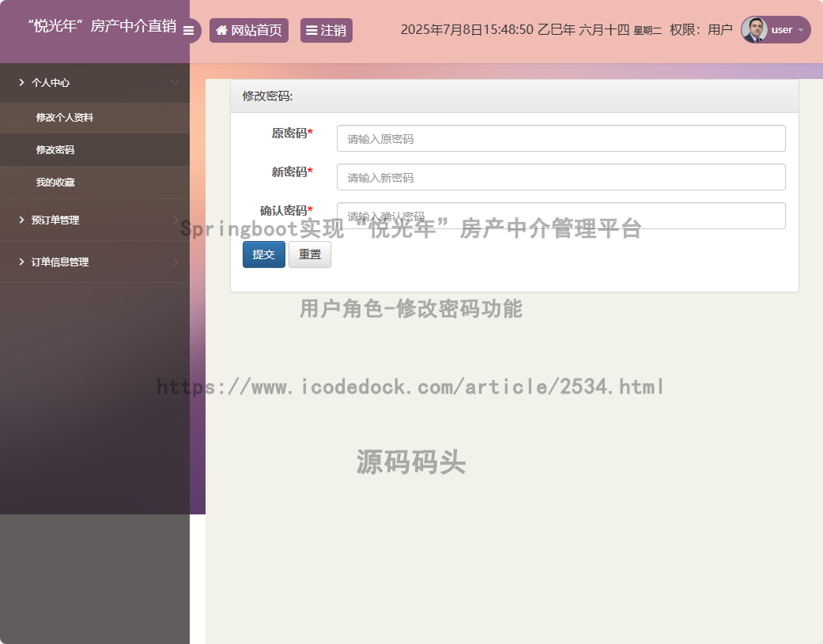Click the chevron icon before 预订单管理
823x644 pixels.
point(21,220)
